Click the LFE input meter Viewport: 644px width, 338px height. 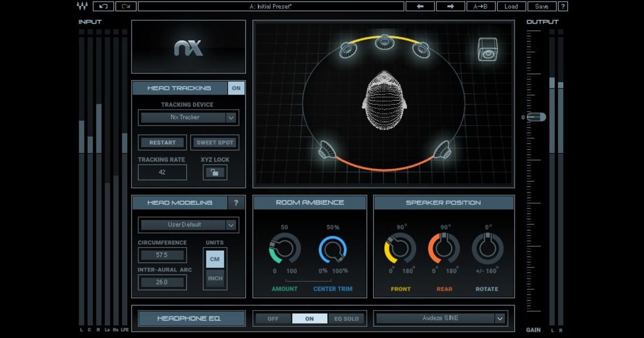125,178
